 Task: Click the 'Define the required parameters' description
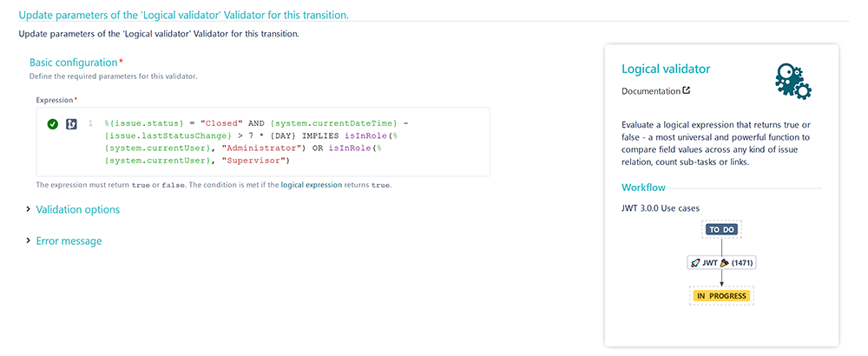coord(113,76)
